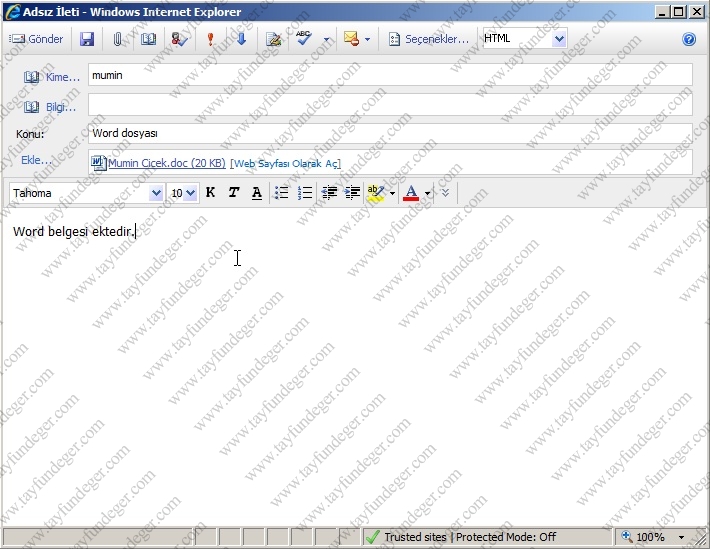Screen dimensions: 710x549
Task: Focus the Kime field containing mumin
Action: [390, 75]
